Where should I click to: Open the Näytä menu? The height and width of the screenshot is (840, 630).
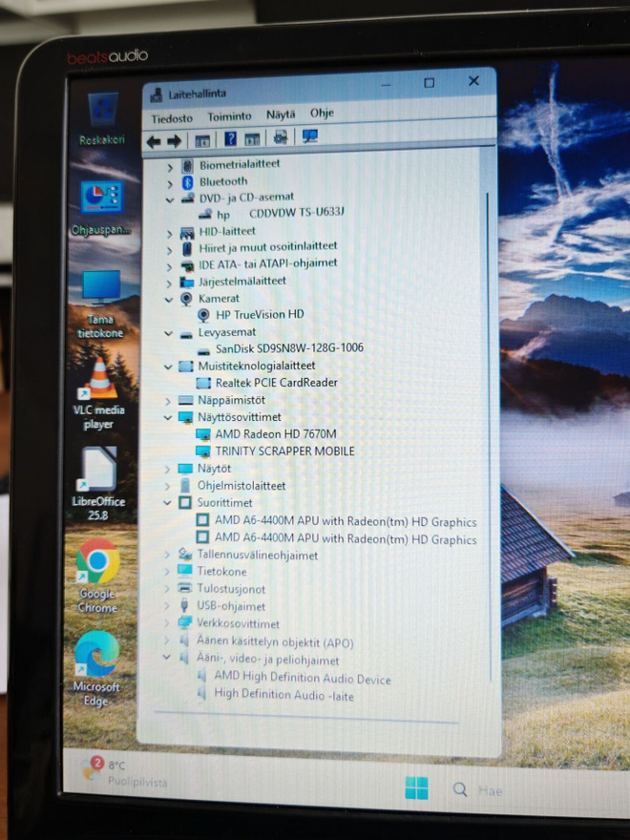tap(281, 115)
